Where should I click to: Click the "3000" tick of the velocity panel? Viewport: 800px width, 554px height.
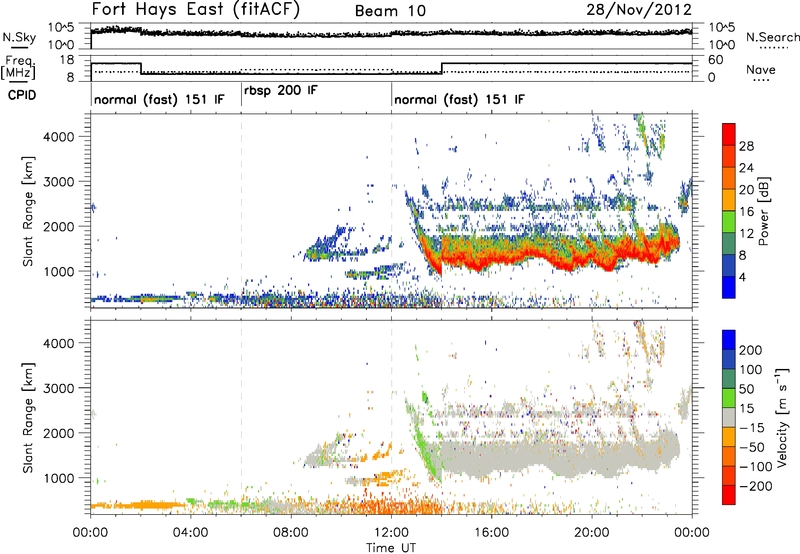(58, 388)
